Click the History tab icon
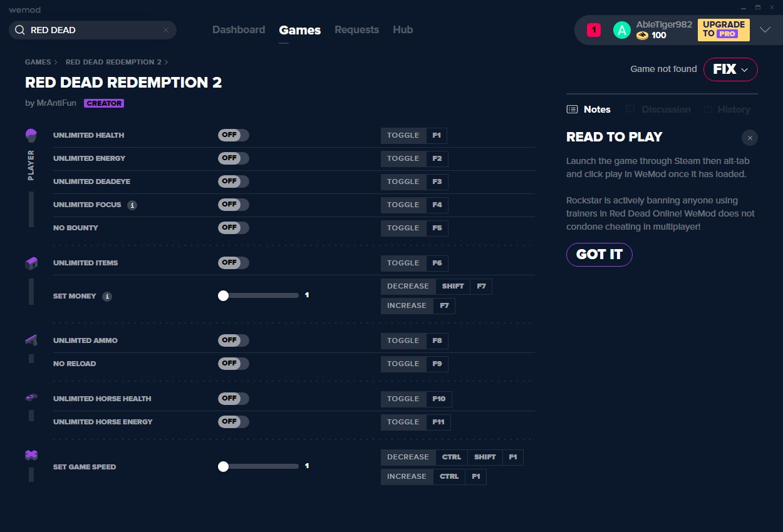The height and width of the screenshot is (532, 783). [708, 109]
